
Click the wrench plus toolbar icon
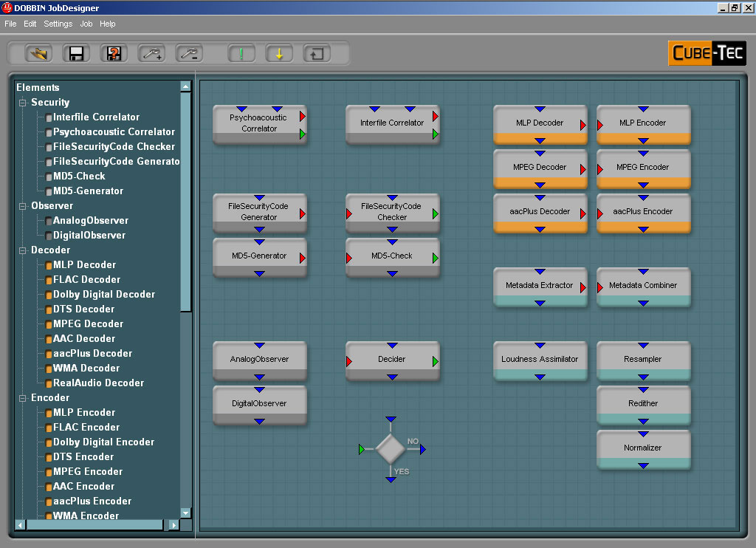(x=152, y=53)
